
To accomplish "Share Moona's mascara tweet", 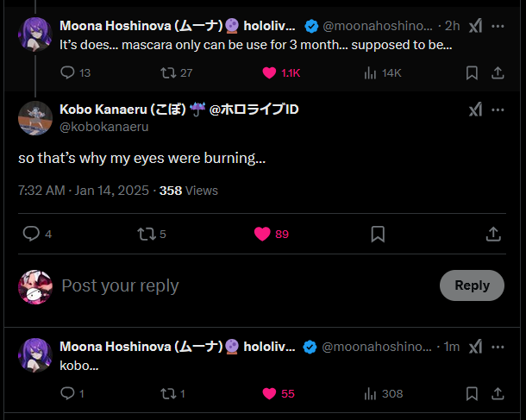I will 499,73.
